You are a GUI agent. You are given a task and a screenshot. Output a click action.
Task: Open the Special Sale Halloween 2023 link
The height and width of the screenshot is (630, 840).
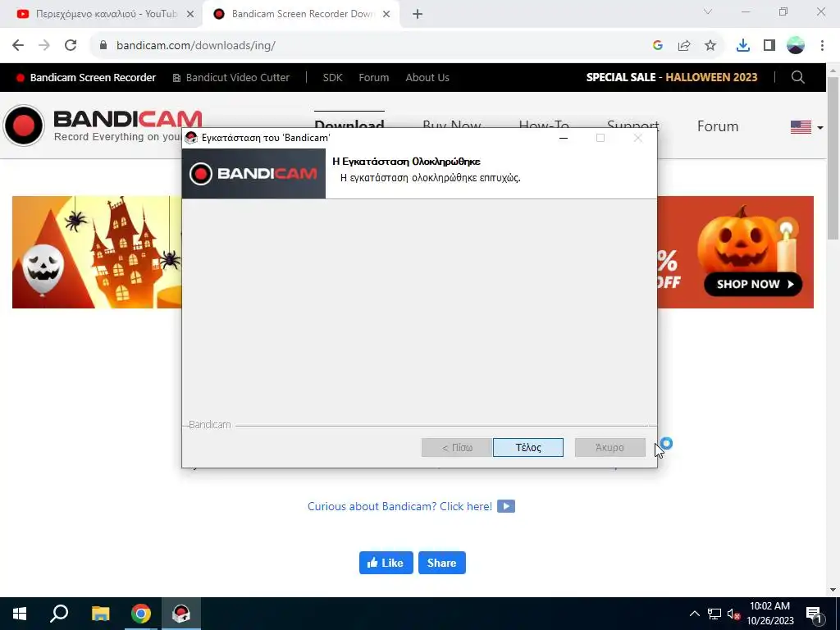pyautogui.click(x=672, y=77)
